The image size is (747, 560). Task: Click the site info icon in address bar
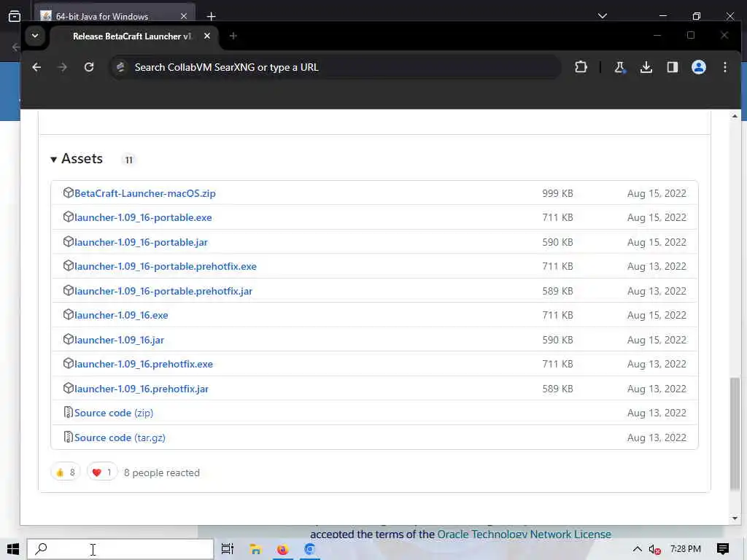pos(120,67)
